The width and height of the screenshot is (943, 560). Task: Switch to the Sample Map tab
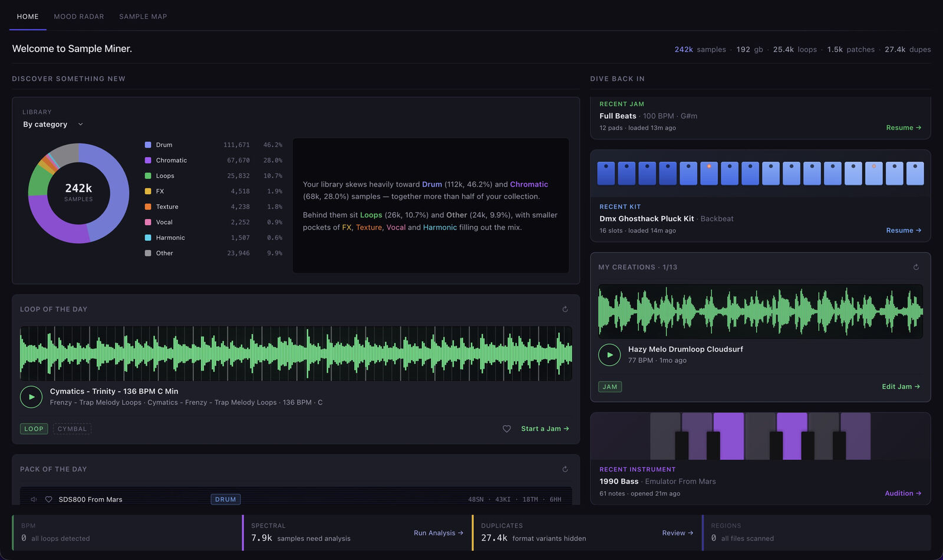143,16
